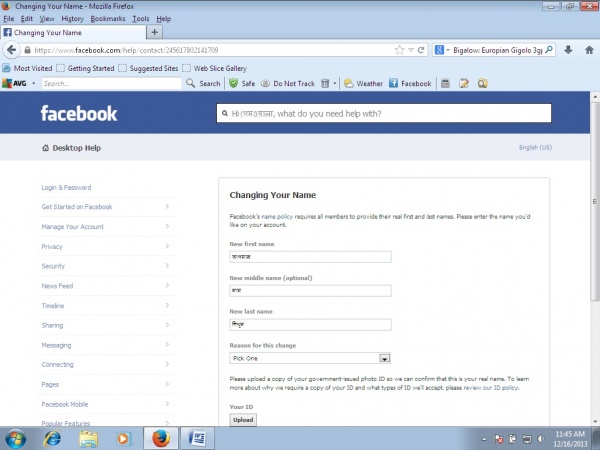Go back using the browser back arrow
This screenshot has height=450, width=600.
[11, 50]
